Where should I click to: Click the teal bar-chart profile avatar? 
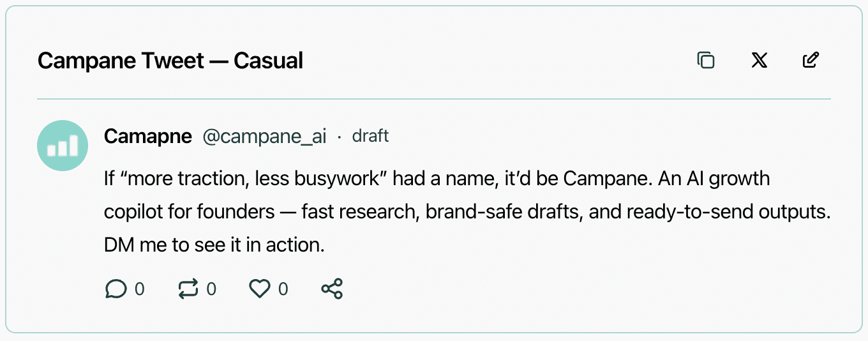click(x=63, y=146)
